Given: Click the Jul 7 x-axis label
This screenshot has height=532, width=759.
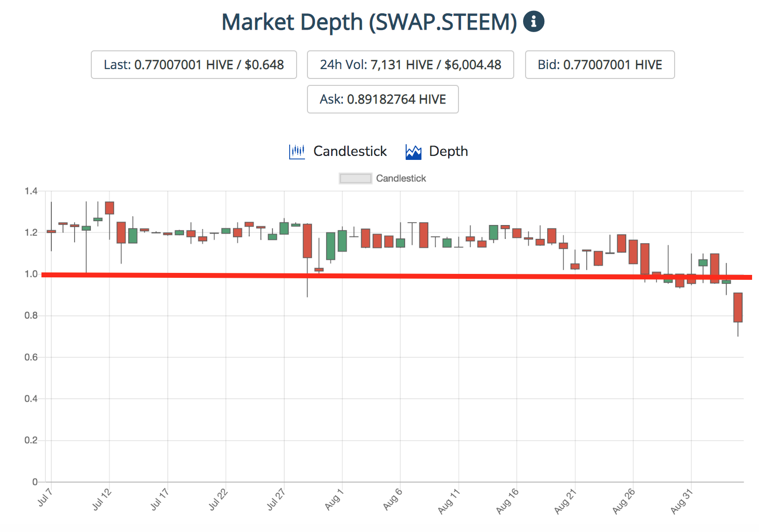Looking at the screenshot, I should [45, 497].
